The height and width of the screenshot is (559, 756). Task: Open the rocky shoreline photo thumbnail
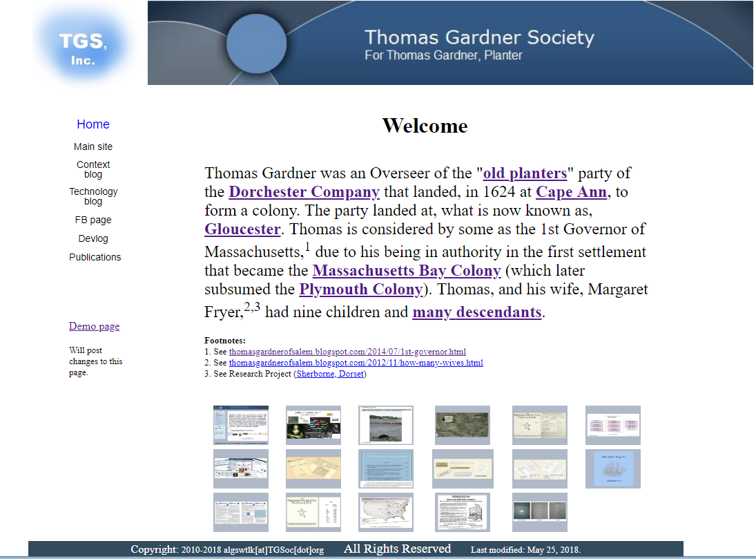click(x=385, y=425)
